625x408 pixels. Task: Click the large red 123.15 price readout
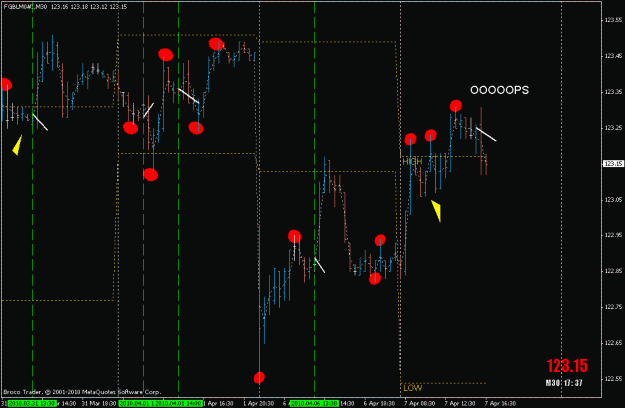(567, 366)
